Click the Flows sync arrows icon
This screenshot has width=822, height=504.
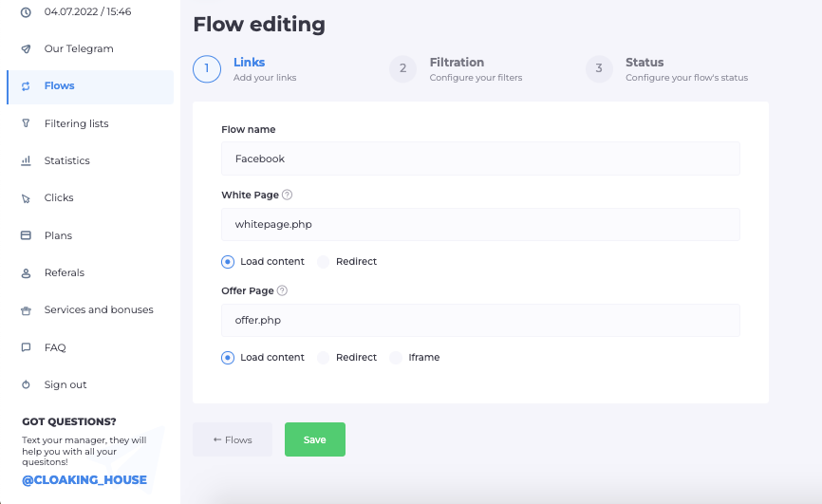click(26, 86)
